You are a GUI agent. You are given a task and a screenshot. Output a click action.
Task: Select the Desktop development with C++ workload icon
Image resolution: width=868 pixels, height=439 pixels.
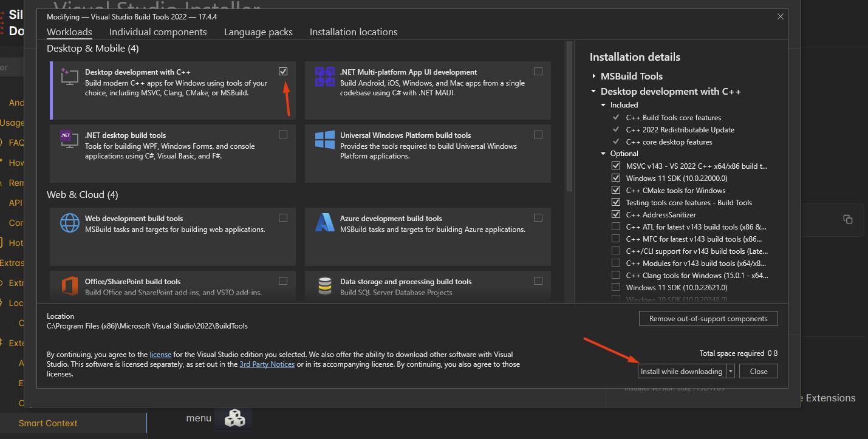point(69,77)
